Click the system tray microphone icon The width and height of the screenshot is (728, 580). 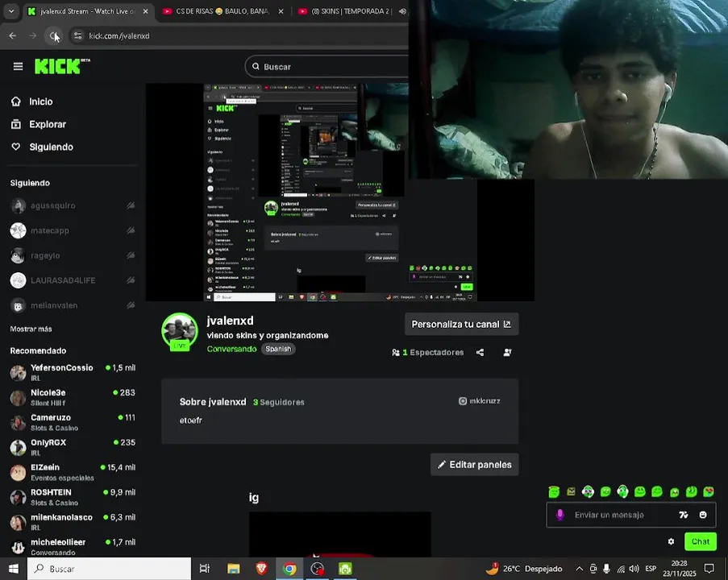pyautogui.click(x=606, y=569)
